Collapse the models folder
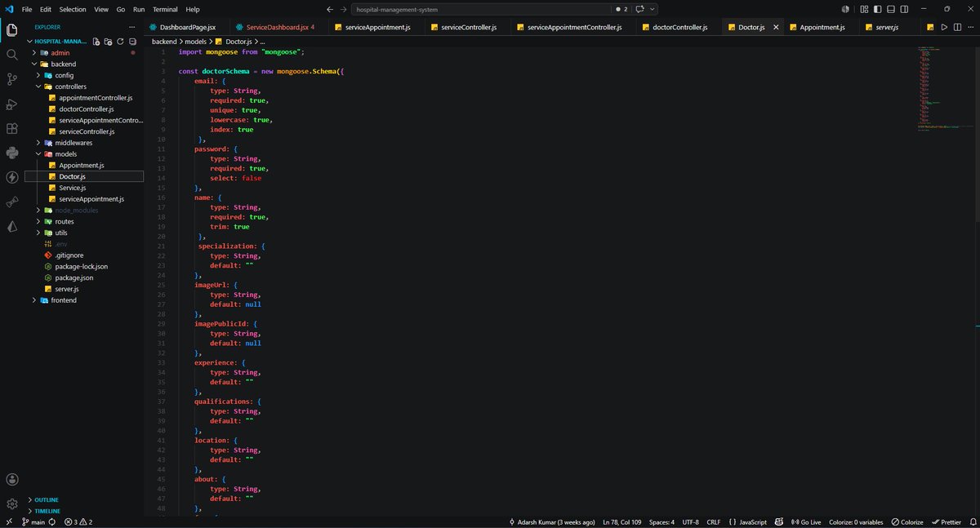The height and width of the screenshot is (528, 980). 84,154
